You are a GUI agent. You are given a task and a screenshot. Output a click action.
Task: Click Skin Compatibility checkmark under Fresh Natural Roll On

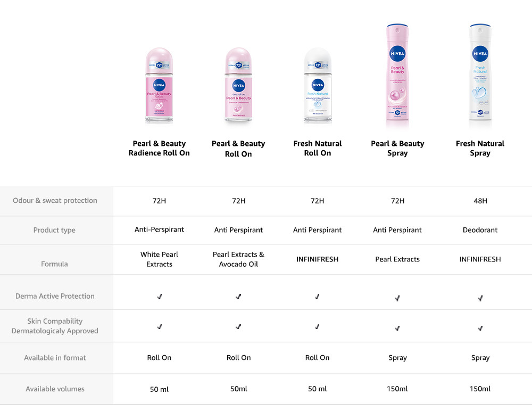tap(318, 327)
